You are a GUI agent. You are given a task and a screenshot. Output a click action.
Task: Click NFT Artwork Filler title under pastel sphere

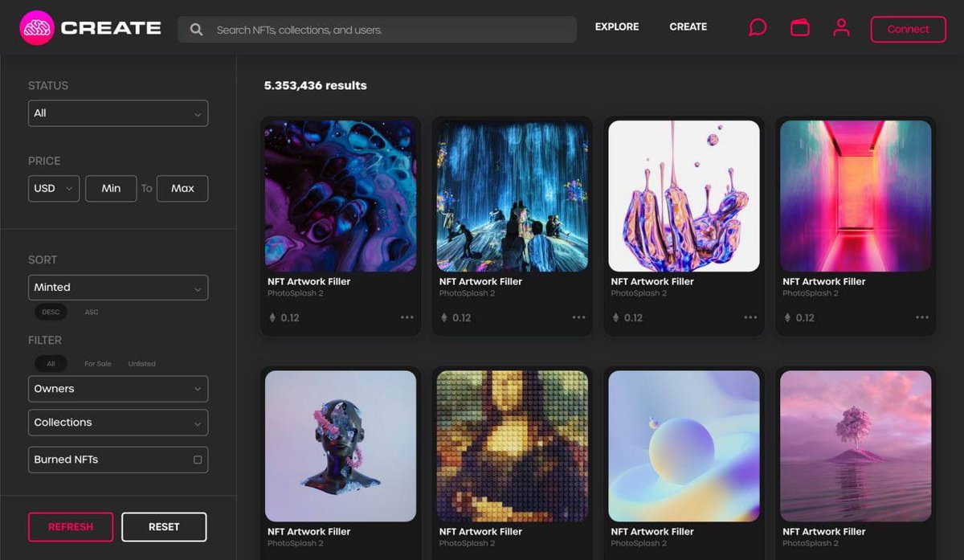pyautogui.click(x=653, y=531)
